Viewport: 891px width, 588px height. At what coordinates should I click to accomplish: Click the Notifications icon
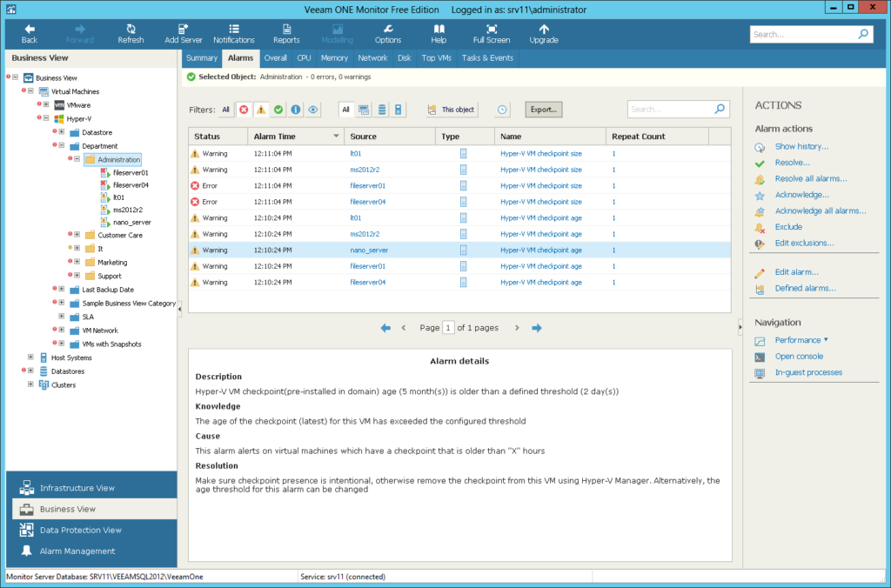[x=234, y=33]
